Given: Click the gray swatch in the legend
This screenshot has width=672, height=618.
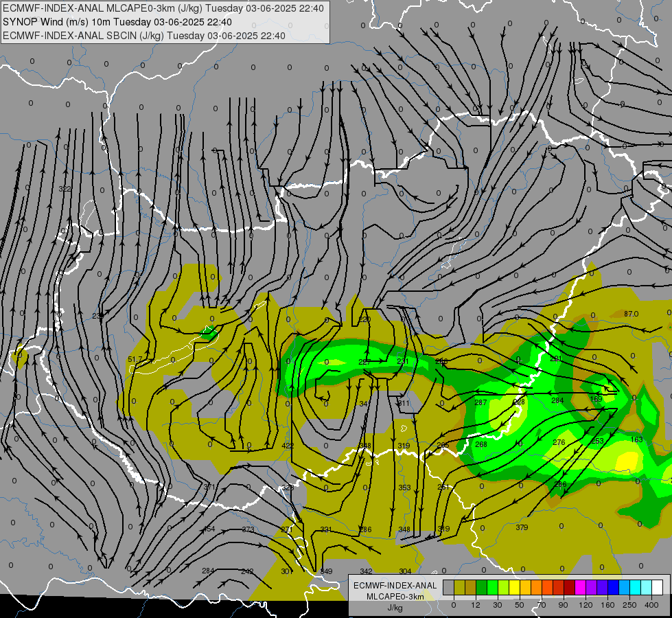Looking at the screenshot, I should [x=448, y=587].
